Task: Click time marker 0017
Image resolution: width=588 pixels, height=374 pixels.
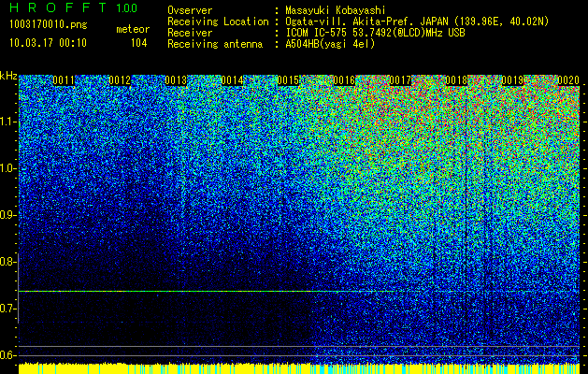Action: click(x=400, y=80)
